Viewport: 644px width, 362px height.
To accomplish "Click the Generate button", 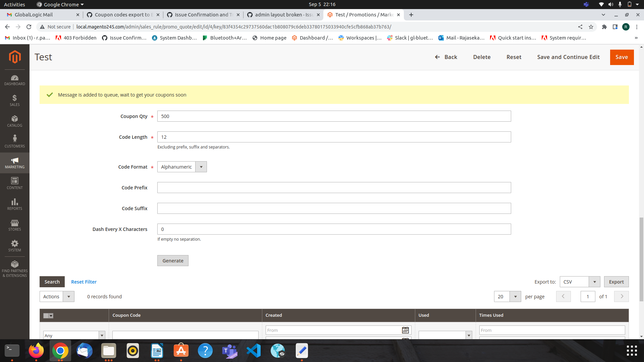I will point(173,261).
